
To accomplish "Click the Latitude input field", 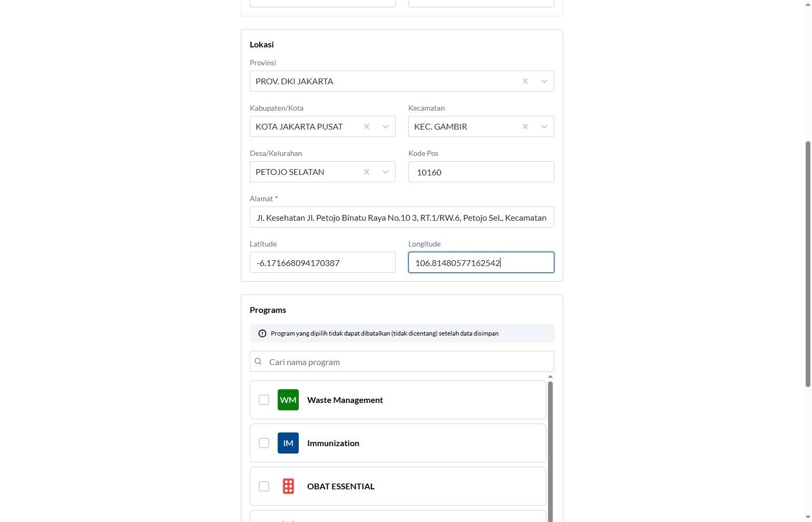I will click(x=322, y=263).
